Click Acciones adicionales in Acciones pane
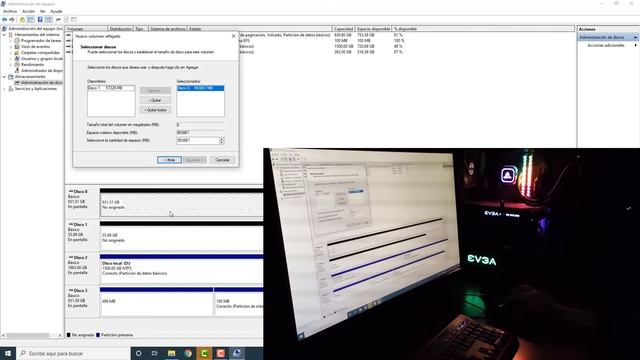This screenshot has height=360, width=640. coord(606,45)
